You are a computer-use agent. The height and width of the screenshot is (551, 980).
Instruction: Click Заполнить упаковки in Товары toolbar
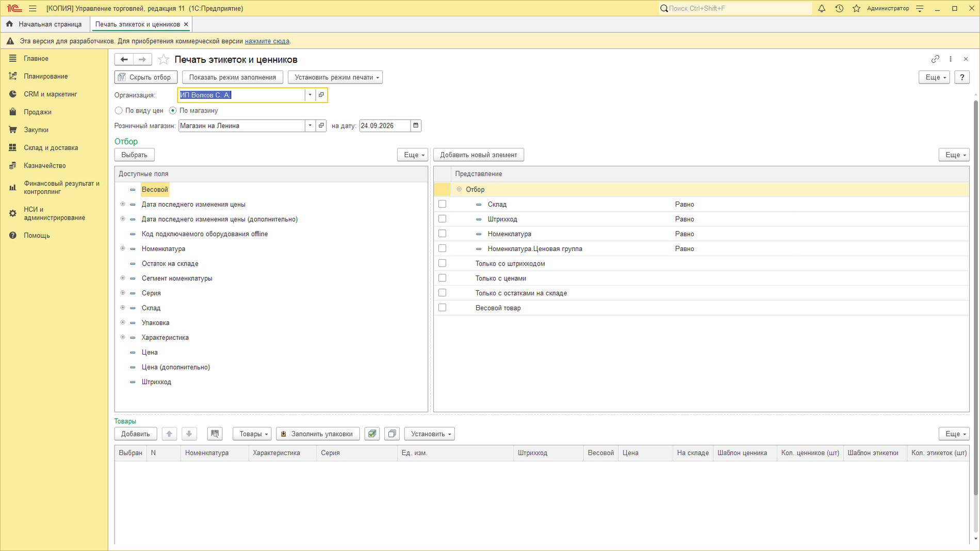click(318, 434)
